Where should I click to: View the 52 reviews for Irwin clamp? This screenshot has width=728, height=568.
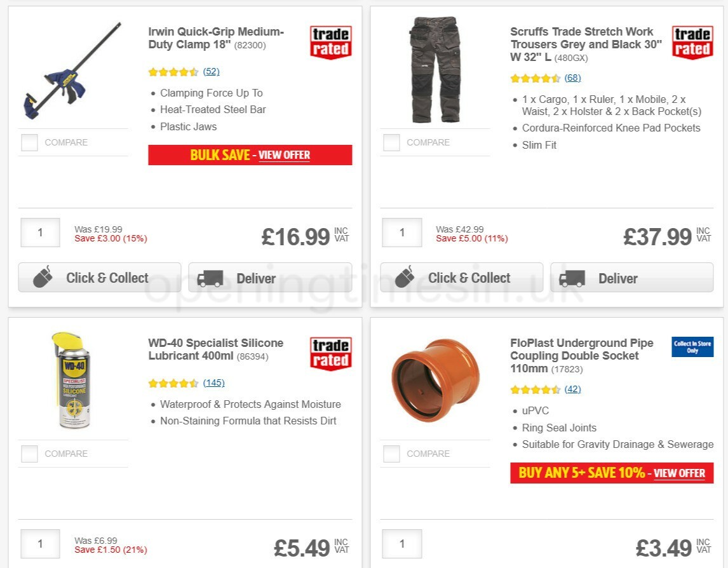212,72
